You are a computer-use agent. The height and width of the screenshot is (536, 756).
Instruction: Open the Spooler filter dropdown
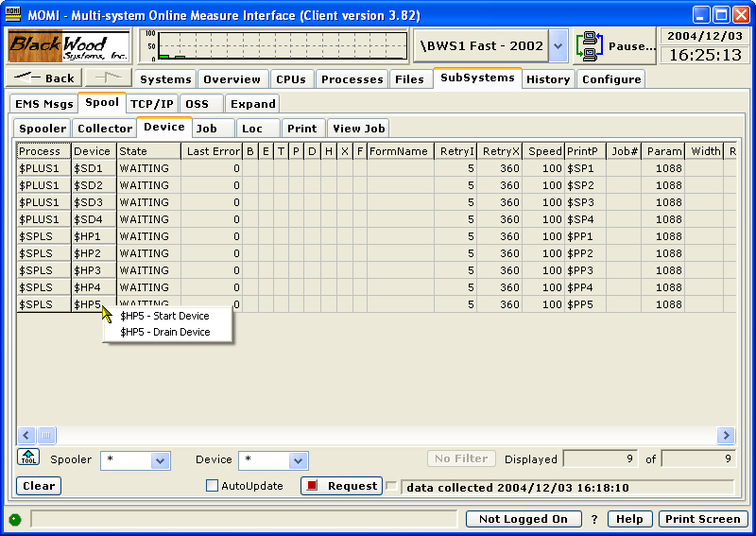pos(161,460)
